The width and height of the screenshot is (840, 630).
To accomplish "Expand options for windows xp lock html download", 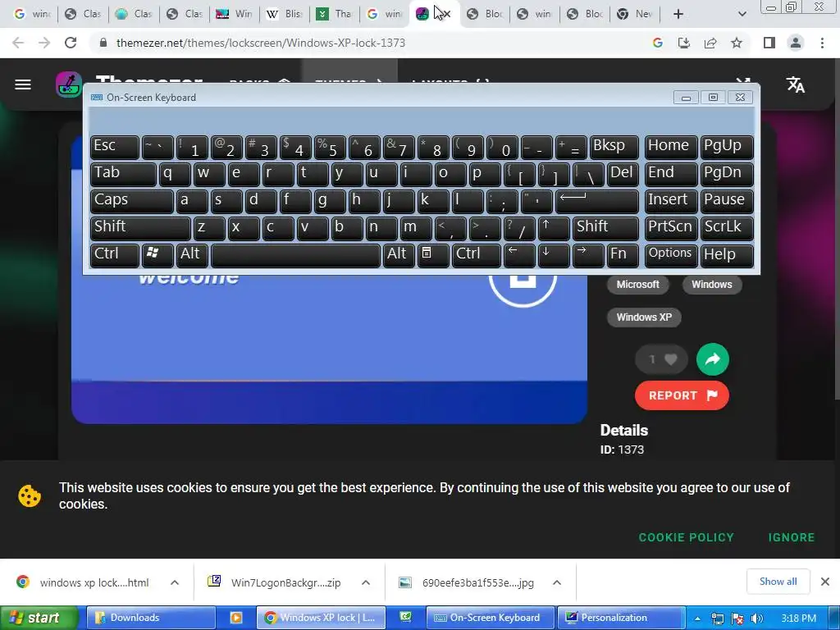I will coord(175,582).
